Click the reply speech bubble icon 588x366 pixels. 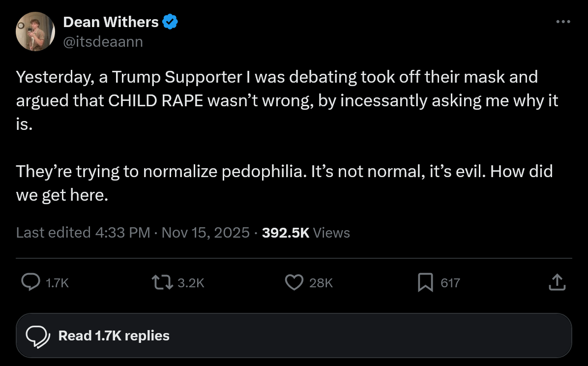31,282
